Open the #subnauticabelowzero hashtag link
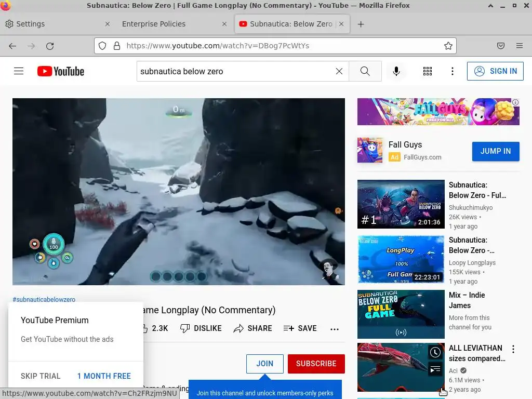Screen dimensions: 532x399 (44, 300)
